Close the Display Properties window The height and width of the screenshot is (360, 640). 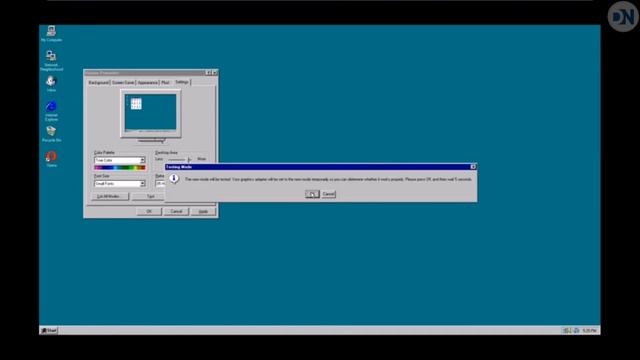pyautogui.click(x=215, y=73)
